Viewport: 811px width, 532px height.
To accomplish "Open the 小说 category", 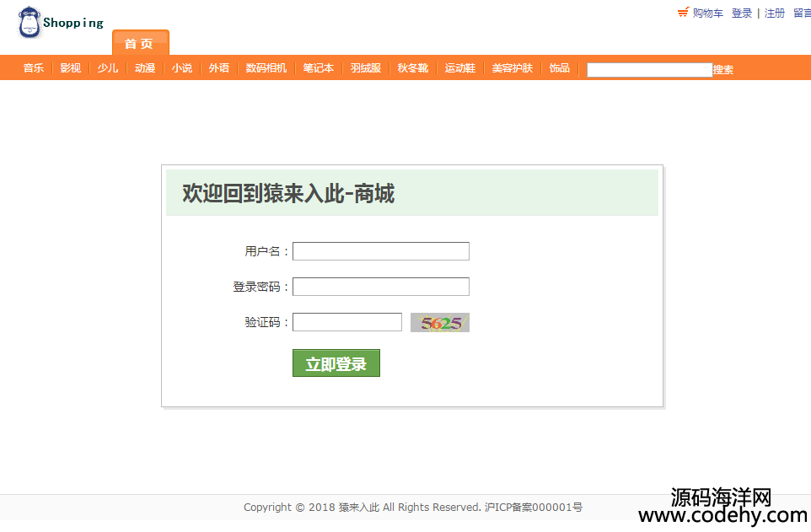I will point(182,68).
